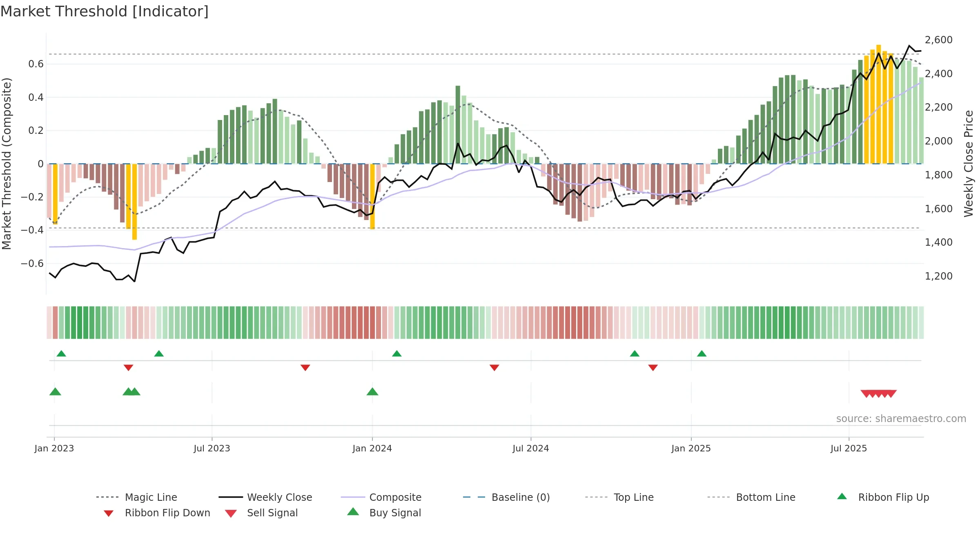Click the Buy Signal triangle at Jan 2024
980x551 pixels.
tap(372, 392)
